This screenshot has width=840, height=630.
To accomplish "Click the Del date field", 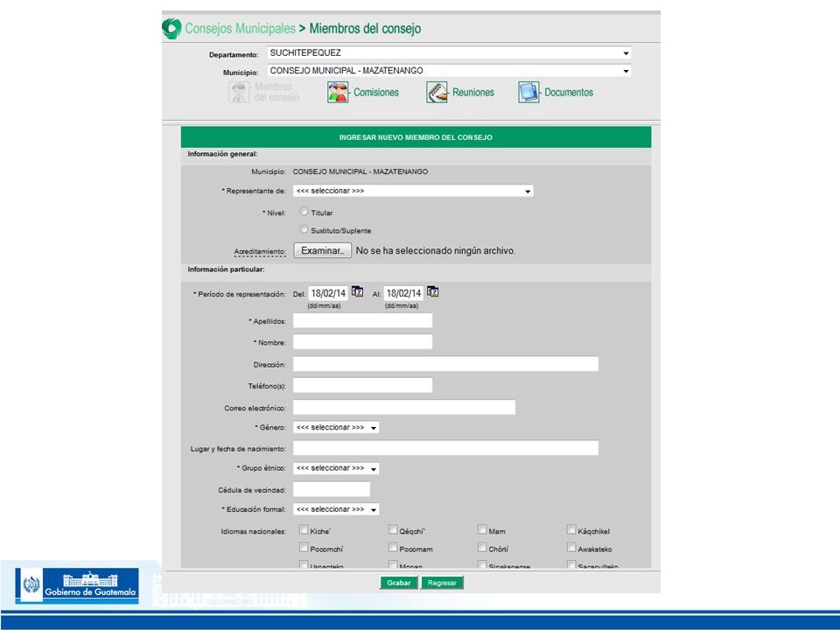I will tap(328, 294).
